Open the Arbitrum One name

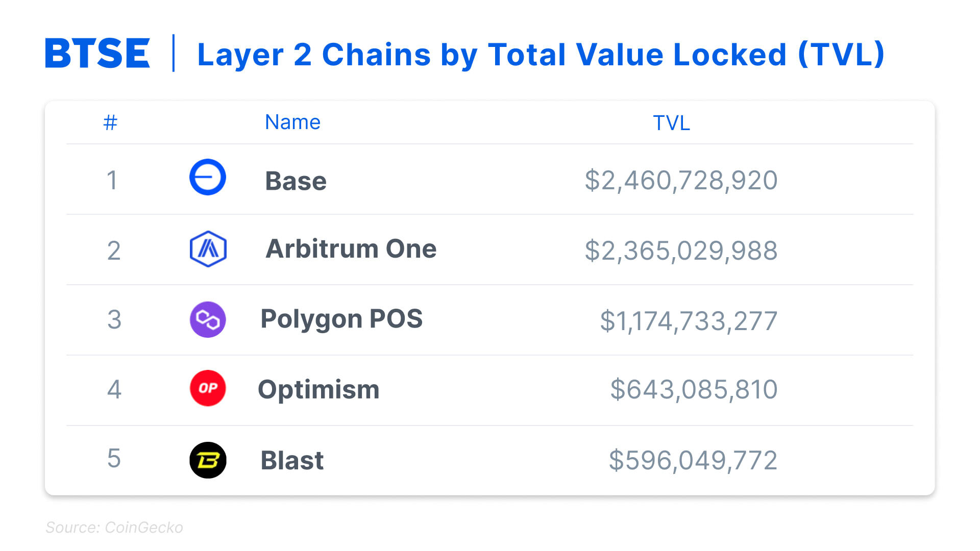[351, 249]
